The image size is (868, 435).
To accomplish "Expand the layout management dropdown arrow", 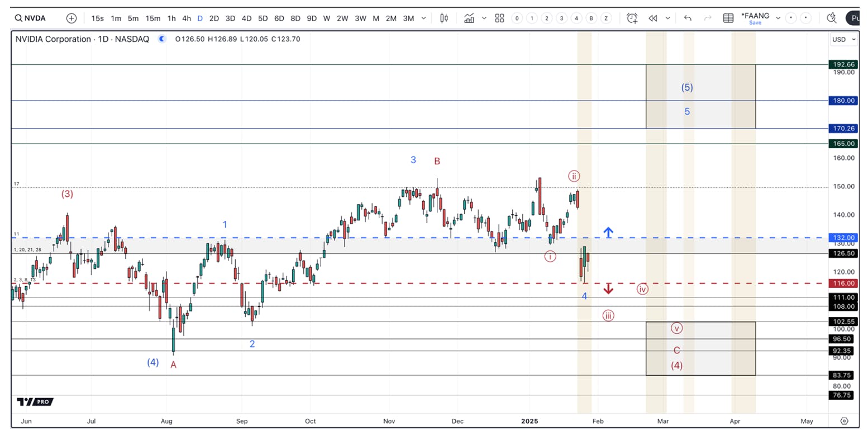I will pyautogui.click(x=778, y=18).
